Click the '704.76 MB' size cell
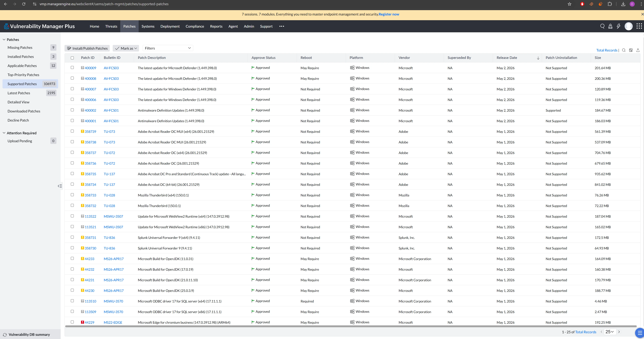The width and height of the screenshot is (644, 339). (x=603, y=153)
